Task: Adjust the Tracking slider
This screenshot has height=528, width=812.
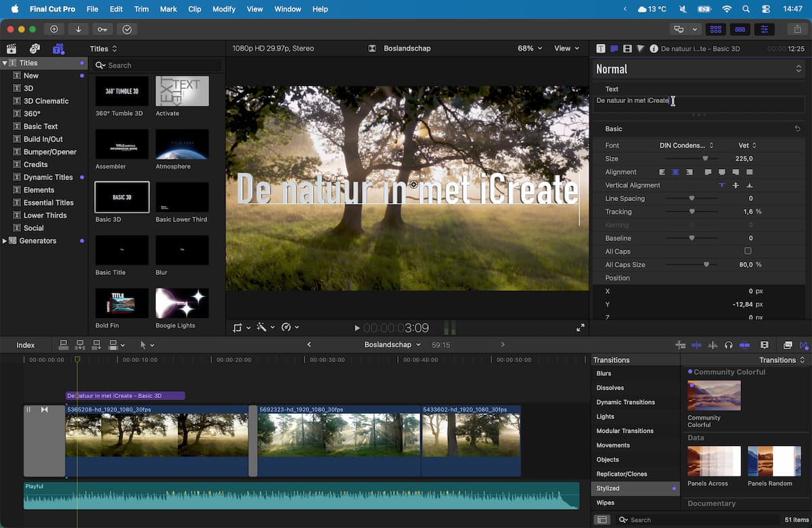Action: tap(692, 212)
